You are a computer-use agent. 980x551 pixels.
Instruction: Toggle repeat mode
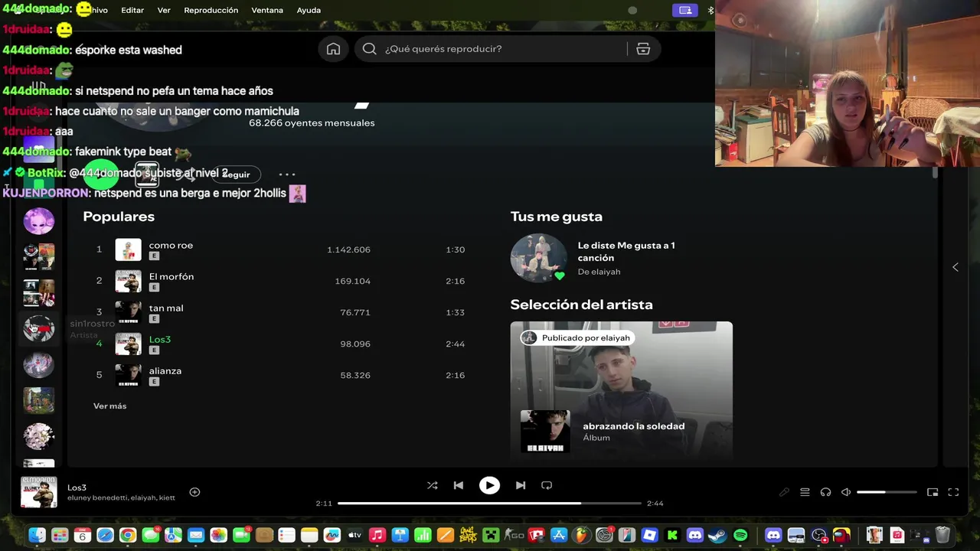click(x=547, y=485)
